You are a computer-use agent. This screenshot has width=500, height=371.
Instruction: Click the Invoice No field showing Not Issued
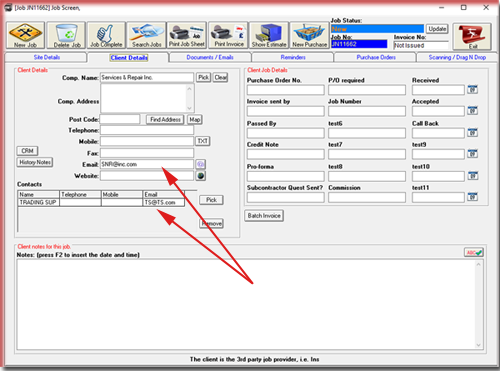(x=421, y=45)
